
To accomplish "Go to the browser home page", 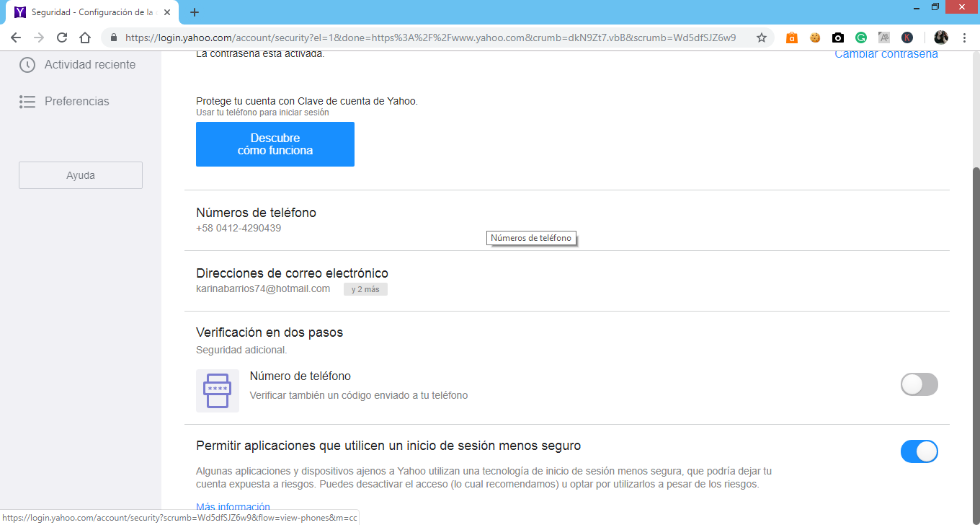I will coord(85,37).
